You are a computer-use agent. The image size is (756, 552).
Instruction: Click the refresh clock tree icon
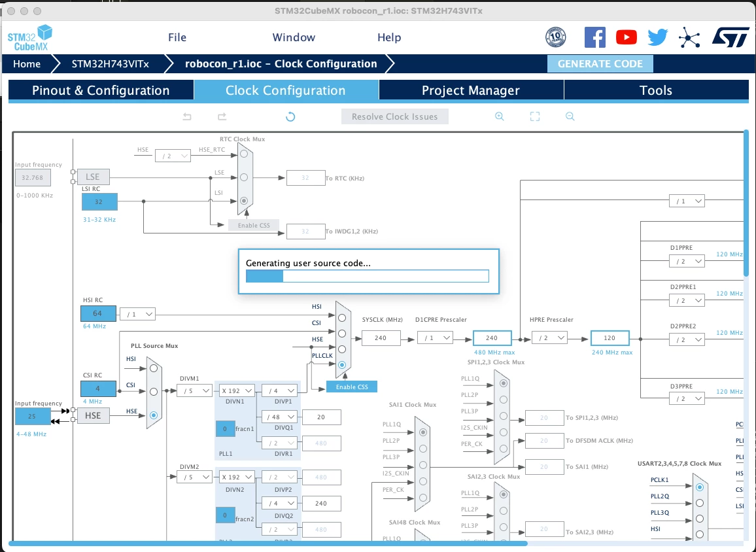point(290,116)
